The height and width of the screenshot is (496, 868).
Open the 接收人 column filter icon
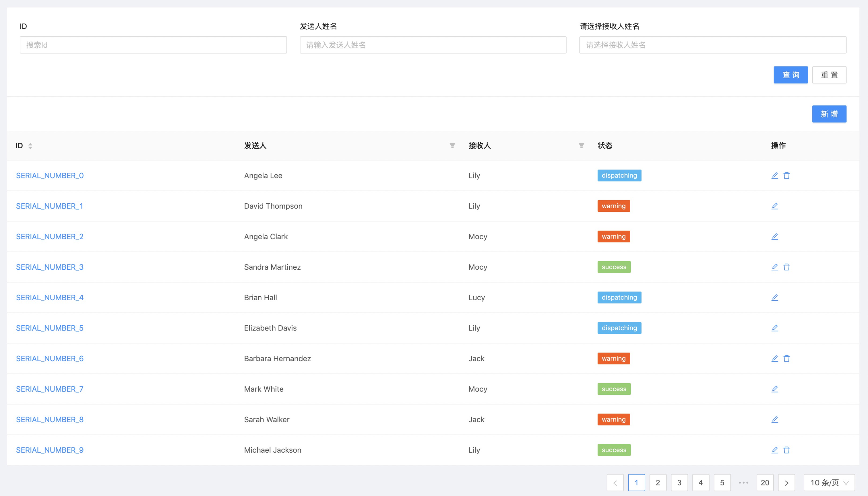[x=581, y=146]
